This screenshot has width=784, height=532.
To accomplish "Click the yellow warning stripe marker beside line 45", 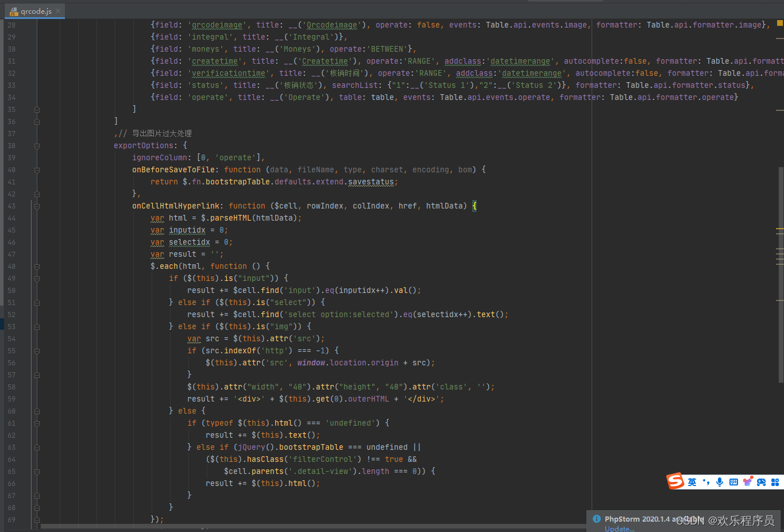I will point(780,229).
